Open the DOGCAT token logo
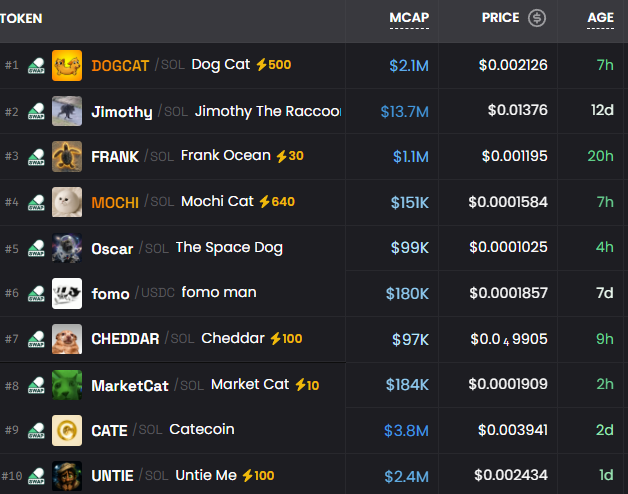628x494 pixels. click(67, 65)
